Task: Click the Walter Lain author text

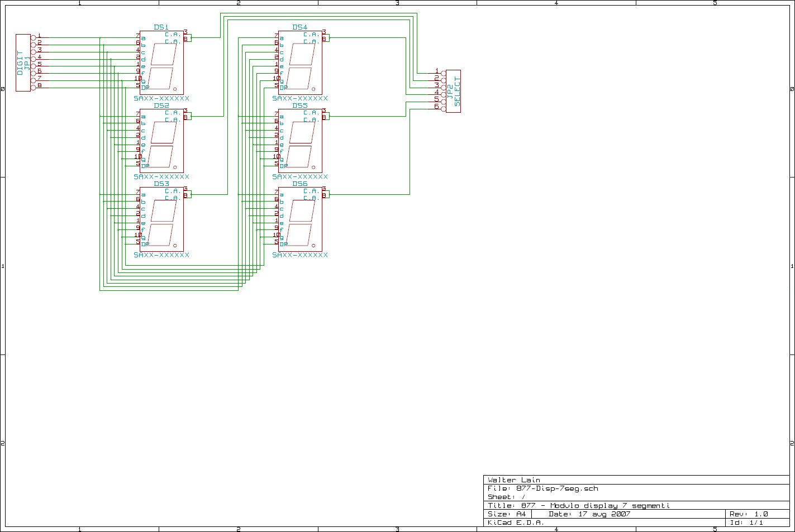Action: (514, 480)
